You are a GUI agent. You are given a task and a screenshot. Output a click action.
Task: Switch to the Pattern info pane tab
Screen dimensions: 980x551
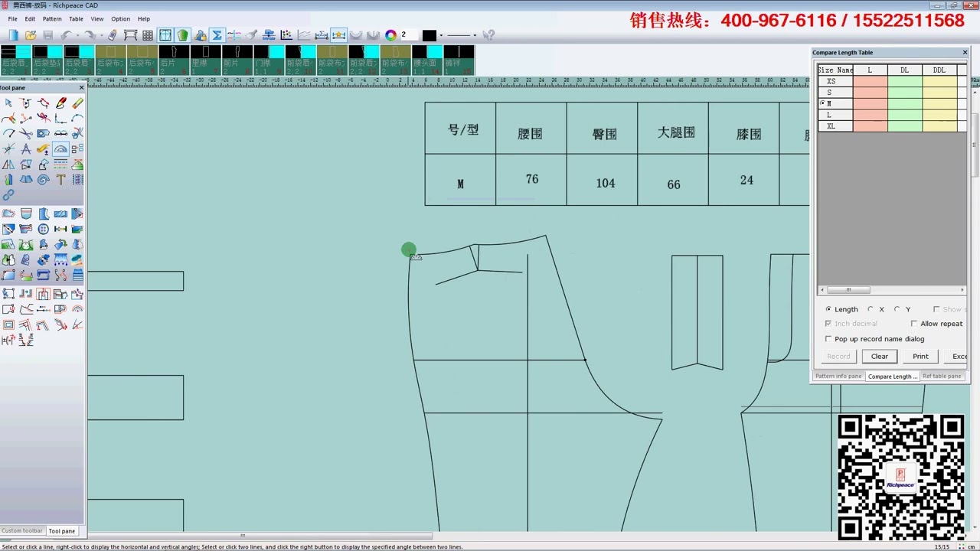pyautogui.click(x=838, y=377)
